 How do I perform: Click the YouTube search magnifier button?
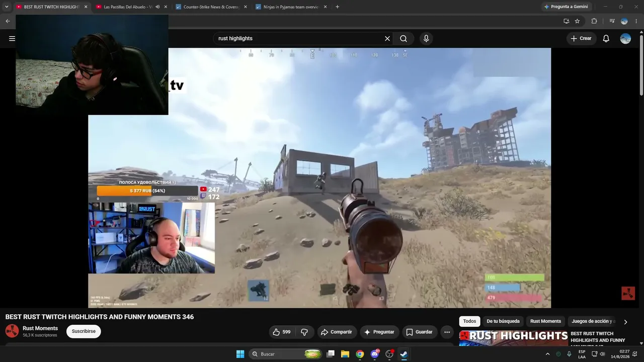point(404,39)
